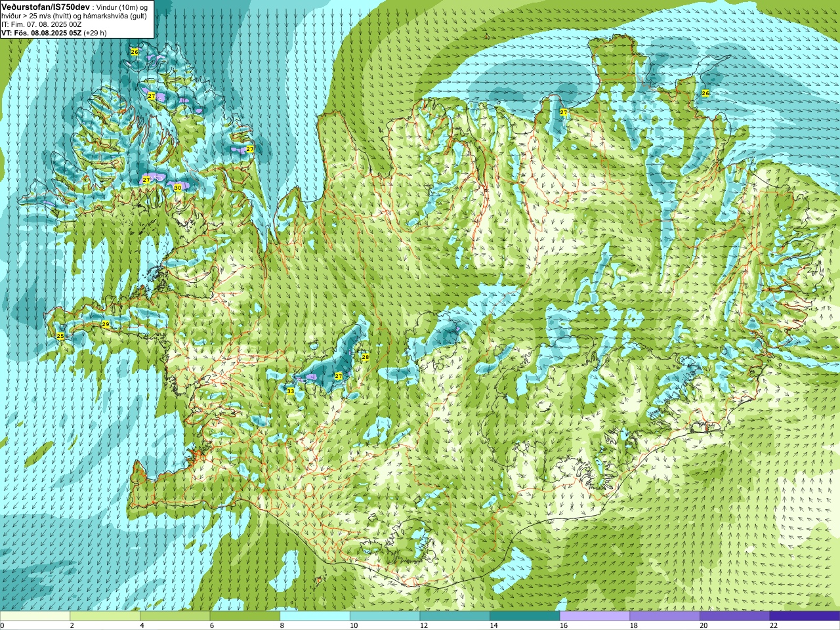Click the 27 gust label between 33 and 28
This screenshot has height=630, width=840.
(339, 376)
